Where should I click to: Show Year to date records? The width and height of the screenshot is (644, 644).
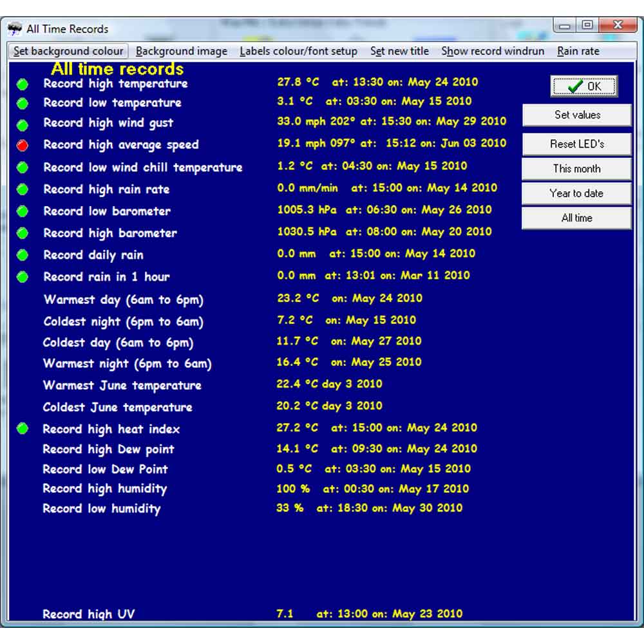[x=576, y=193]
